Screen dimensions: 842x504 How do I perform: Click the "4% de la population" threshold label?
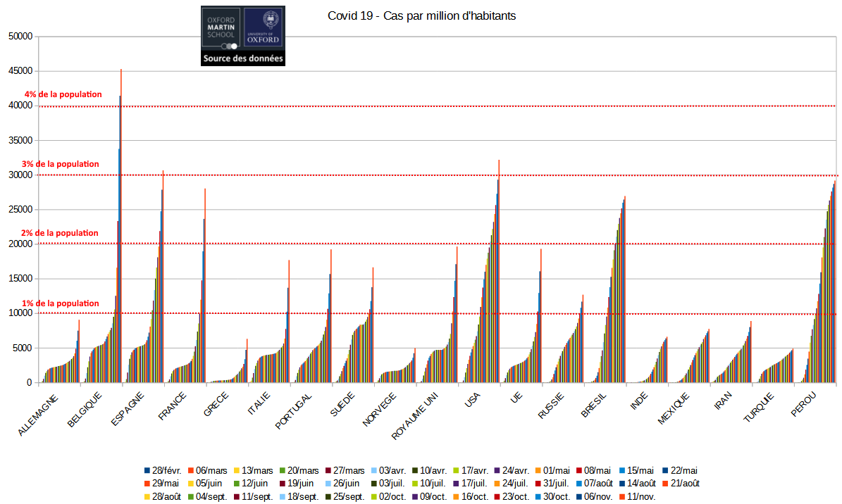point(63,94)
